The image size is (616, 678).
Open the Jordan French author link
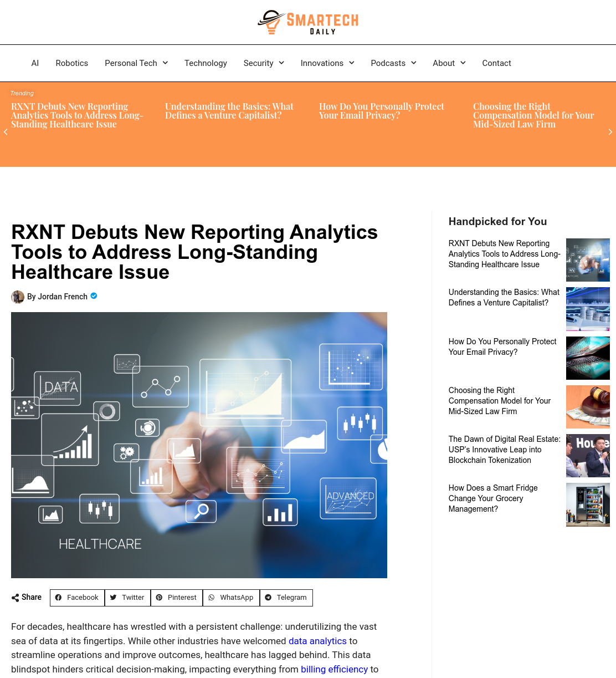57,297
